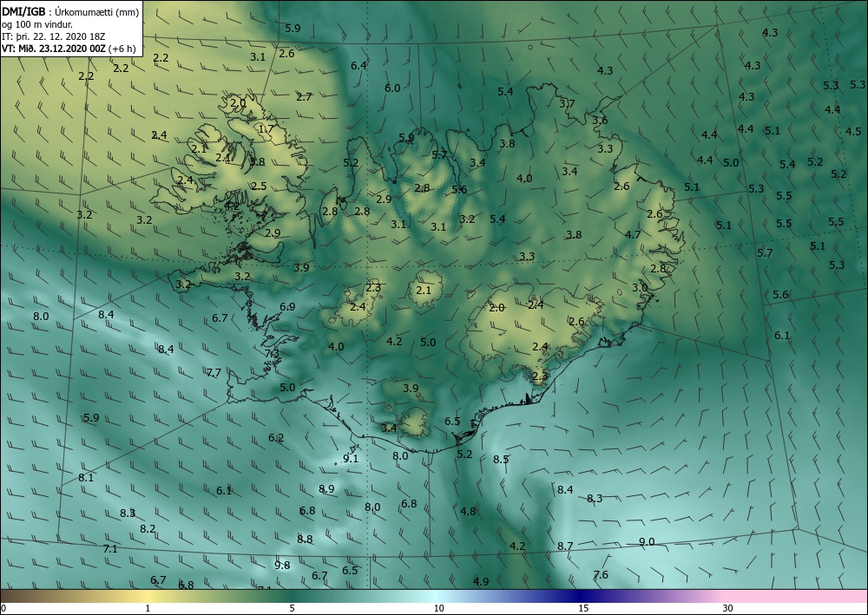Click the 'og 100 m vindur.' legend line
868x615 pixels.
coord(37,24)
